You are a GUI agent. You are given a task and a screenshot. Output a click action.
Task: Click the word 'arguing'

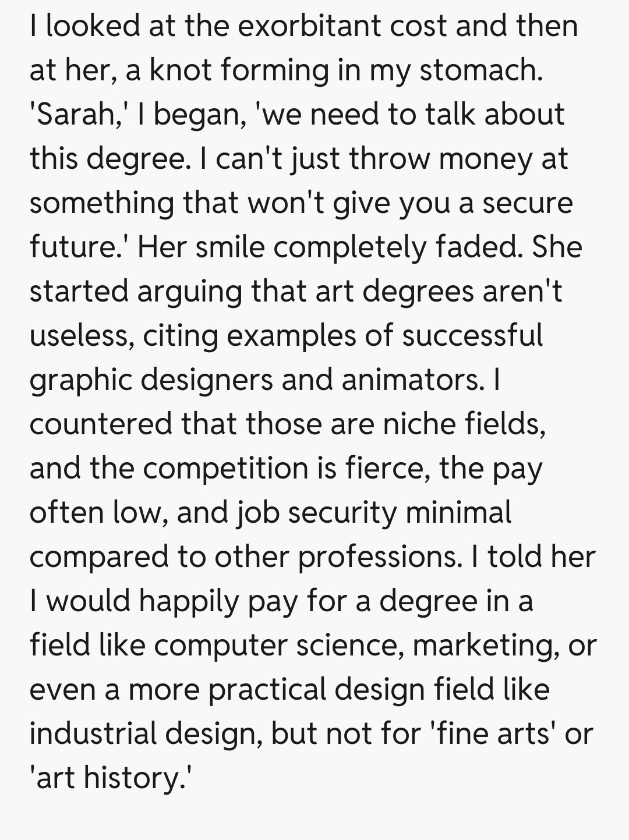click(189, 291)
